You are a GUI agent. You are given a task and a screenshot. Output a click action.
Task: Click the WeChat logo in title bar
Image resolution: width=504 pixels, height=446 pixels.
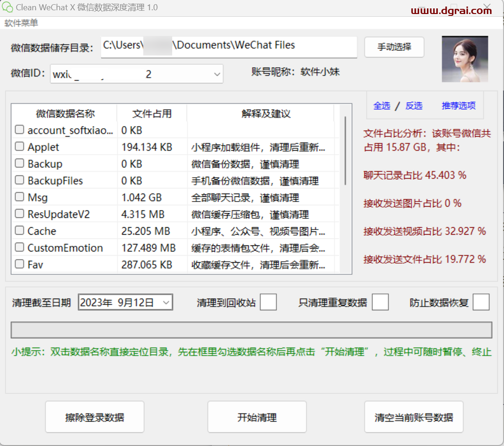coord(7,7)
